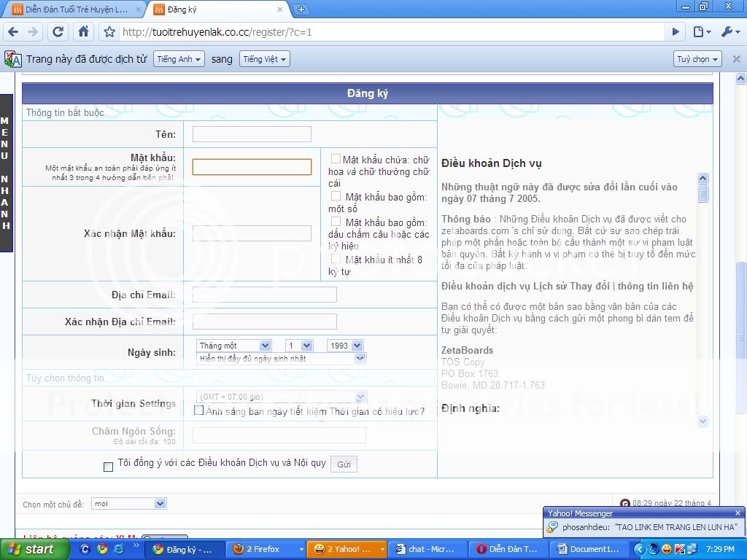This screenshot has width=747, height=560.
Task: Go to the browser home page icon
Action: 84,32
